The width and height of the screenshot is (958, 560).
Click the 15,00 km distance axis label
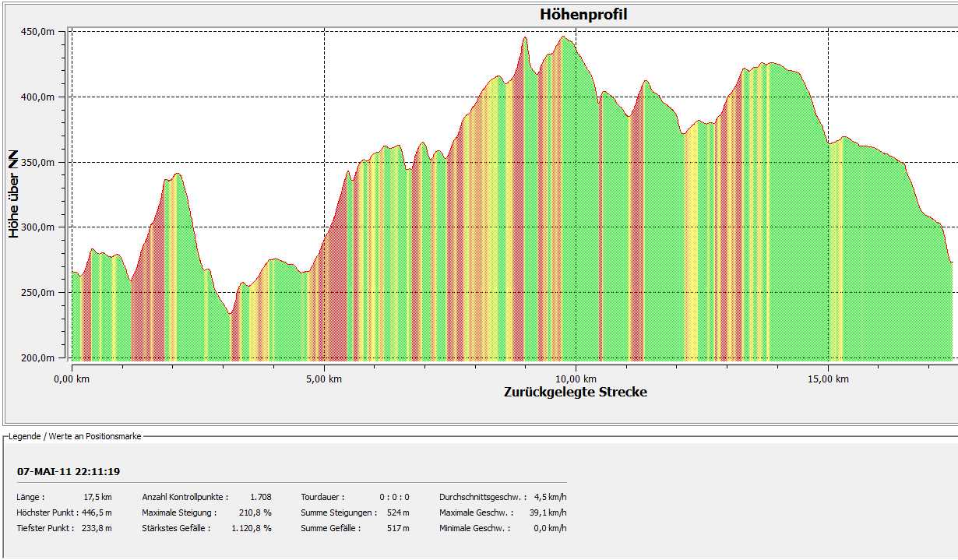(x=827, y=379)
